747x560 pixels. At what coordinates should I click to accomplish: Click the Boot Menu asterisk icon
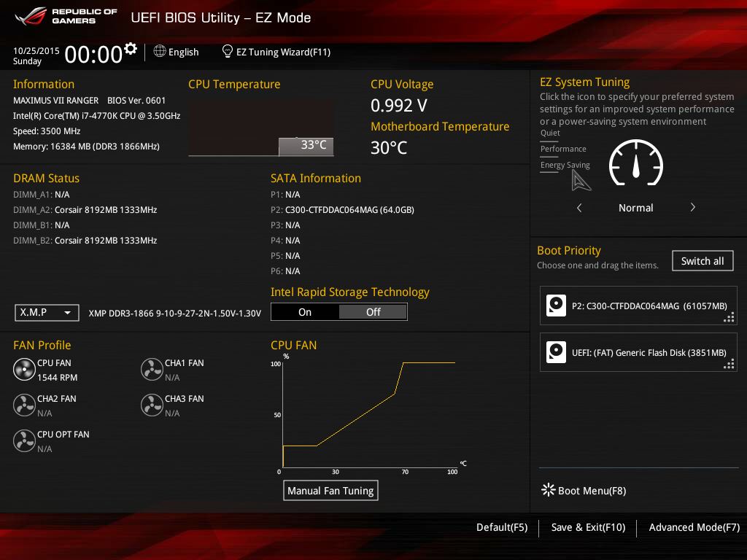(x=549, y=490)
